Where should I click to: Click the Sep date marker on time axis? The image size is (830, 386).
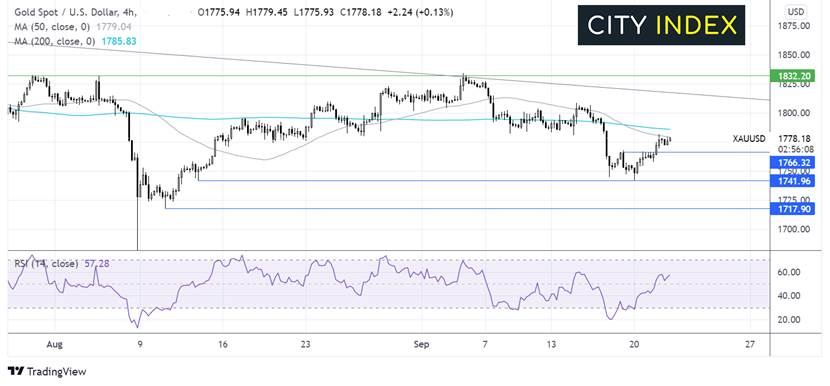point(422,345)
